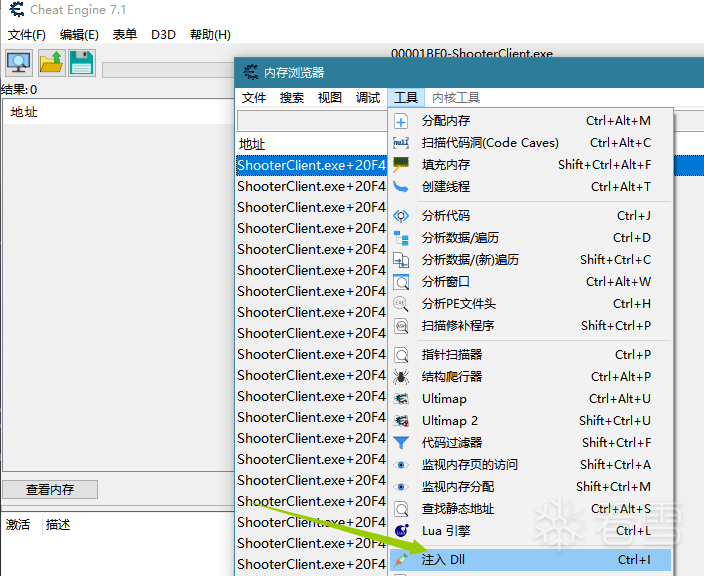Open the 调试 menu in 内存浏览器
This screenshot has width=704, height=576.
(x=368, y=97)
